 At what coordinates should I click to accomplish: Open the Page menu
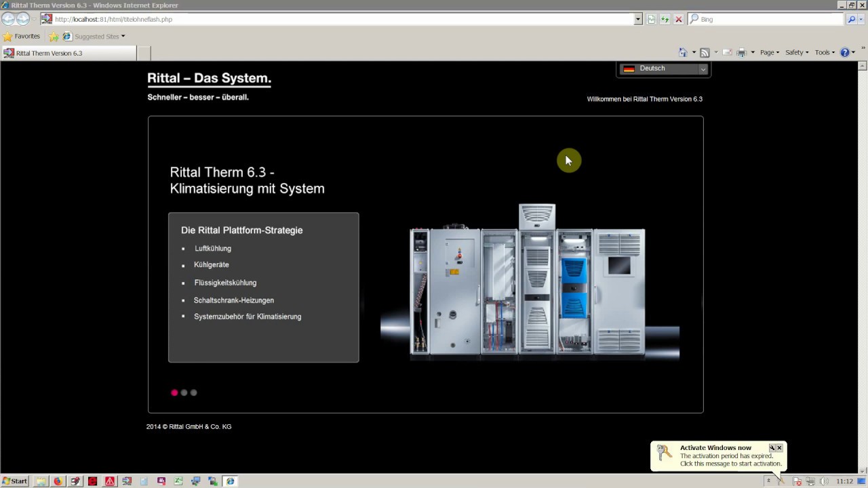[x=770, y=52]
